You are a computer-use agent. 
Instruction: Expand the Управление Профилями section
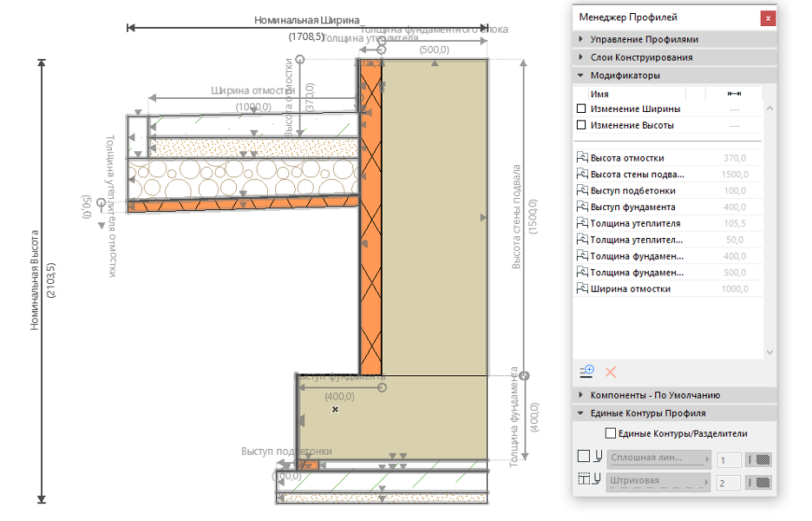[580, 39]
